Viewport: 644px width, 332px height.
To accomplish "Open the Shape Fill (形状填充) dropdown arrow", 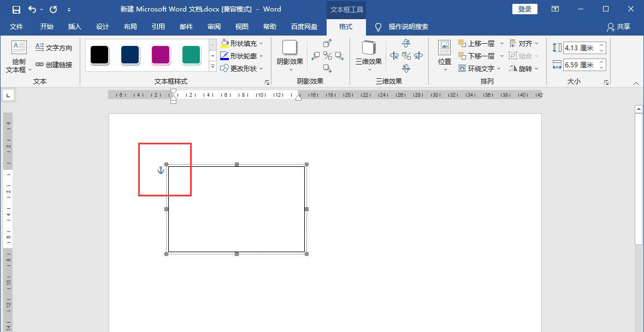I will [x=261, y=43].
